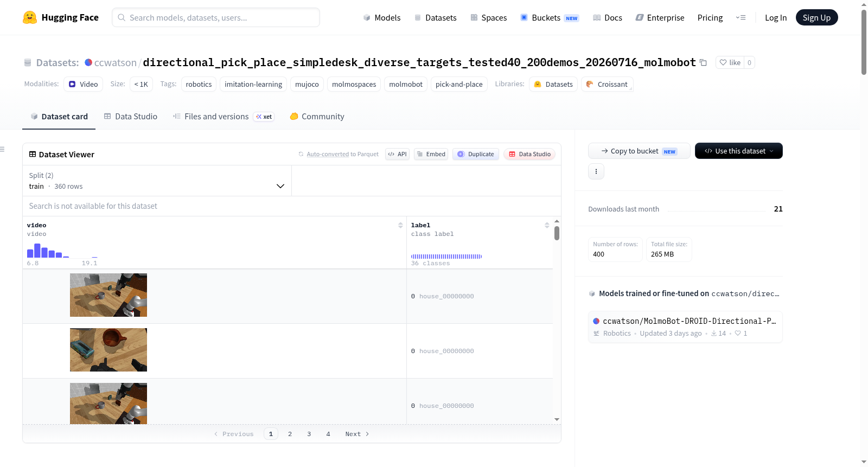868x467 pixels.
Task: Expand the Split train dropdown
Action: [x=157, y=181]
